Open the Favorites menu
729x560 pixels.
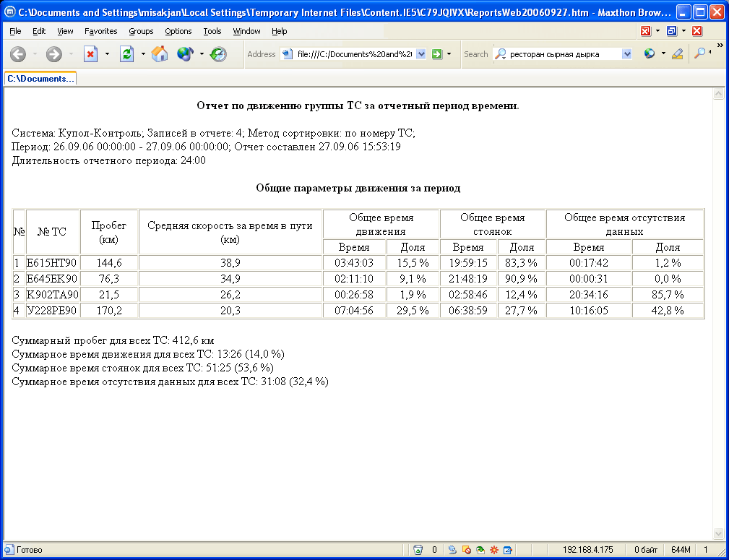100,31
